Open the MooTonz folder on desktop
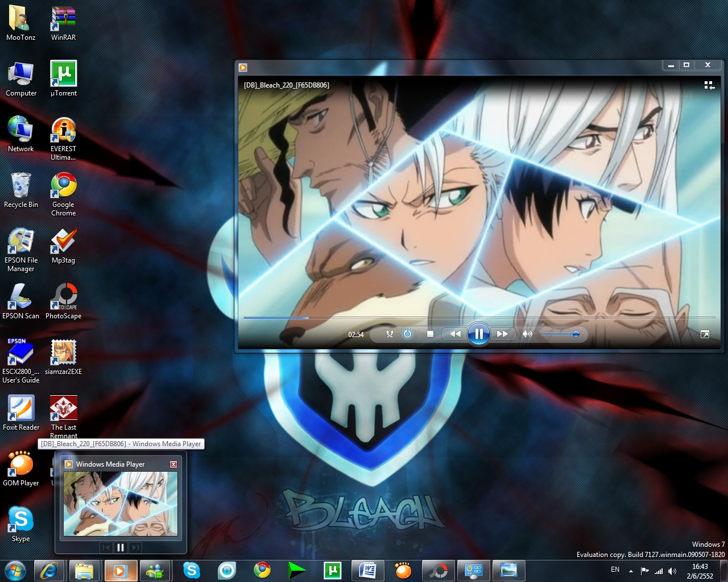Viewport: 728px width, 582px height. pyautogui.click(x=21, y=24)
